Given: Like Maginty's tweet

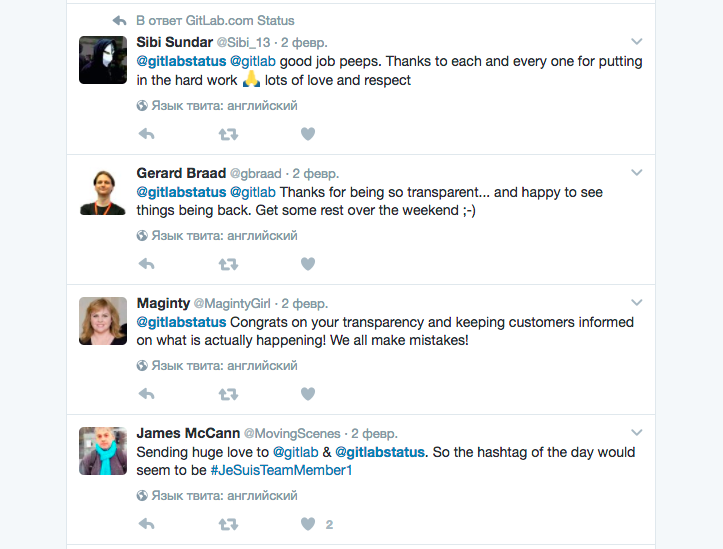Looking at the screenshot, I should (308, 394).
